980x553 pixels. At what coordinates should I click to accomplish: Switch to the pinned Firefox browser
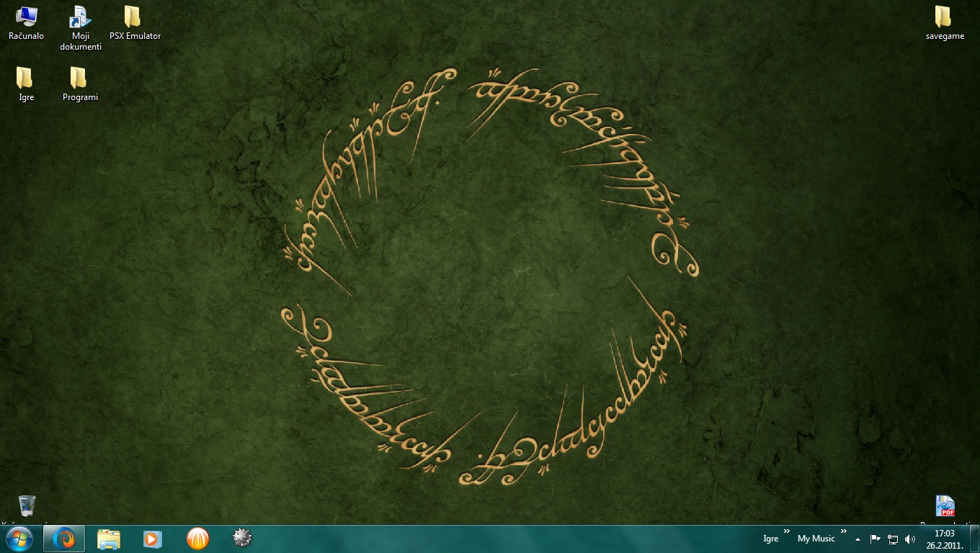(64, 539)
